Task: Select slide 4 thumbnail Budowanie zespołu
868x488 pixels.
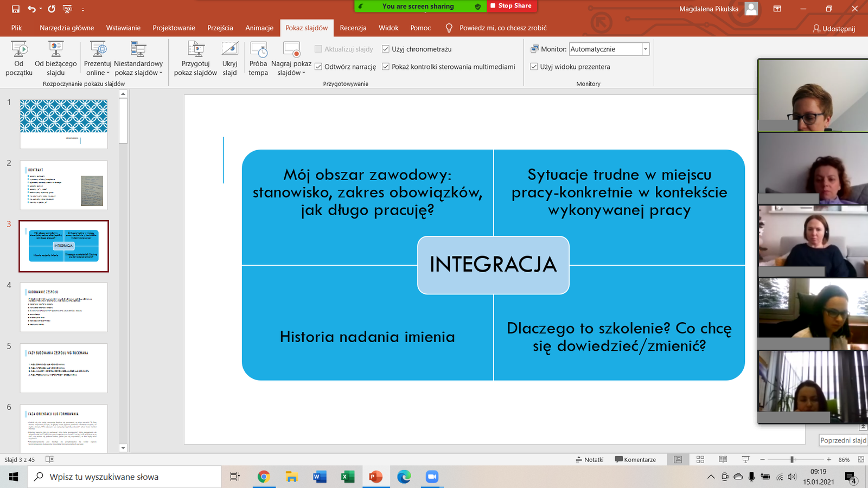Action: click(63, 307)
